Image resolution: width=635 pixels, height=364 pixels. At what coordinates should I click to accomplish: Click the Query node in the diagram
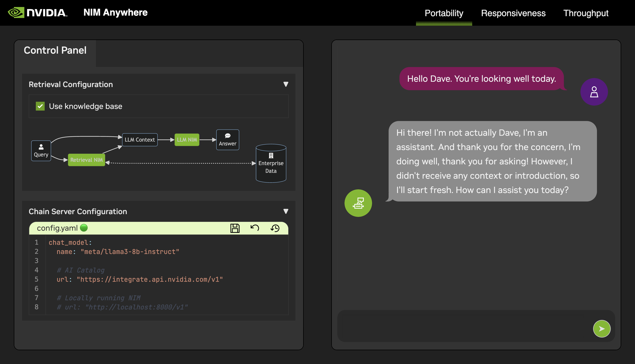(41, 151)
